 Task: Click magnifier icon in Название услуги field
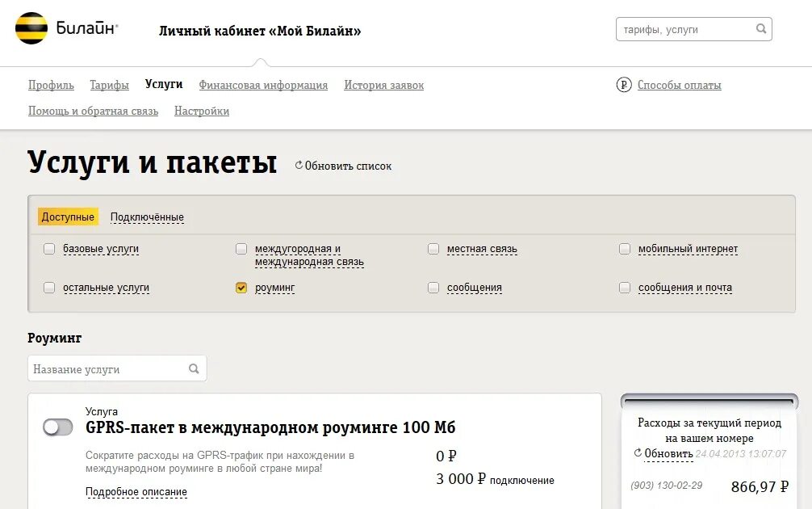(194, 368)
